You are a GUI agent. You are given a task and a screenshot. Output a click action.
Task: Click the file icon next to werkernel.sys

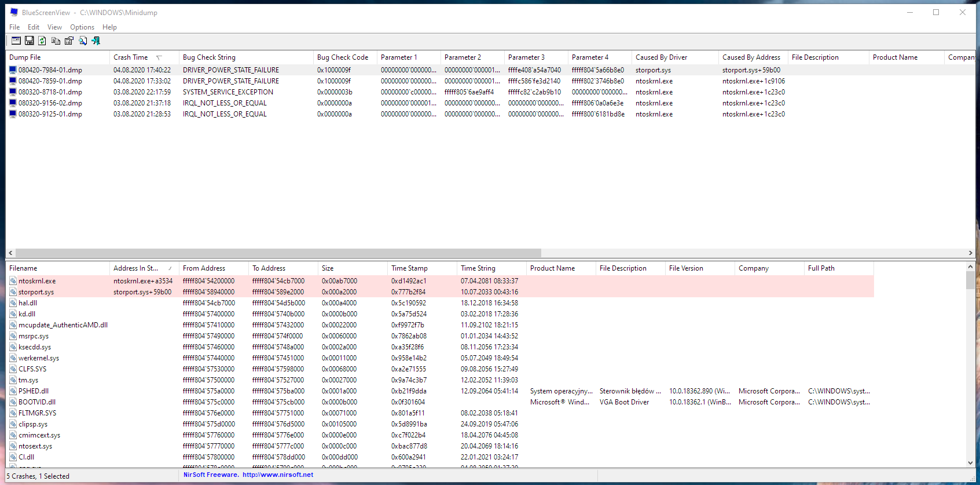[13, 358]
